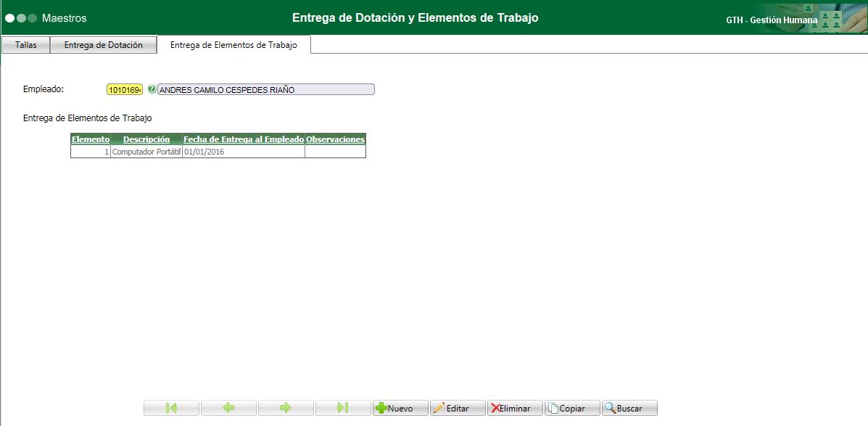Click the GTH - Gestión Humana label
Viewport: 868px width, 426px height.
(x=772, y=20)
